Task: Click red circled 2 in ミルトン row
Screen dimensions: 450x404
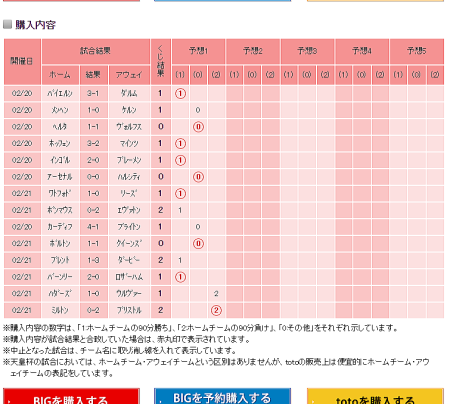Action: 216,310
